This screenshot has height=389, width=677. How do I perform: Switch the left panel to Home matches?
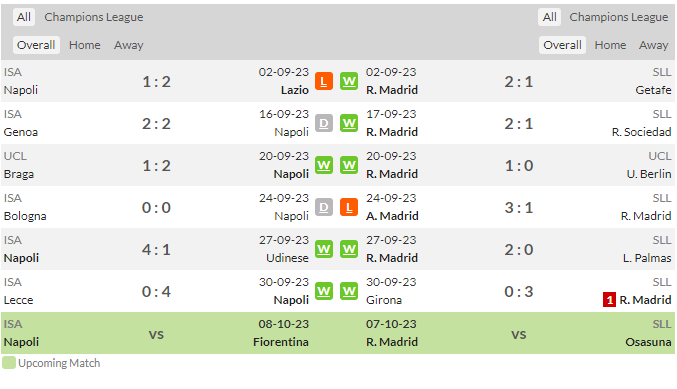tap(85, 45)
